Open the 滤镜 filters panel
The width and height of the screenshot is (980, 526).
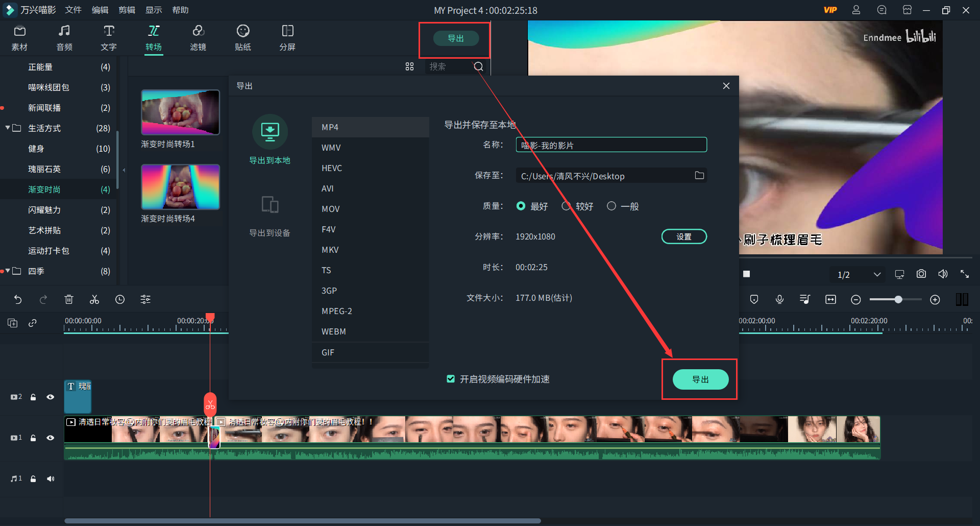tap(199, 38)
